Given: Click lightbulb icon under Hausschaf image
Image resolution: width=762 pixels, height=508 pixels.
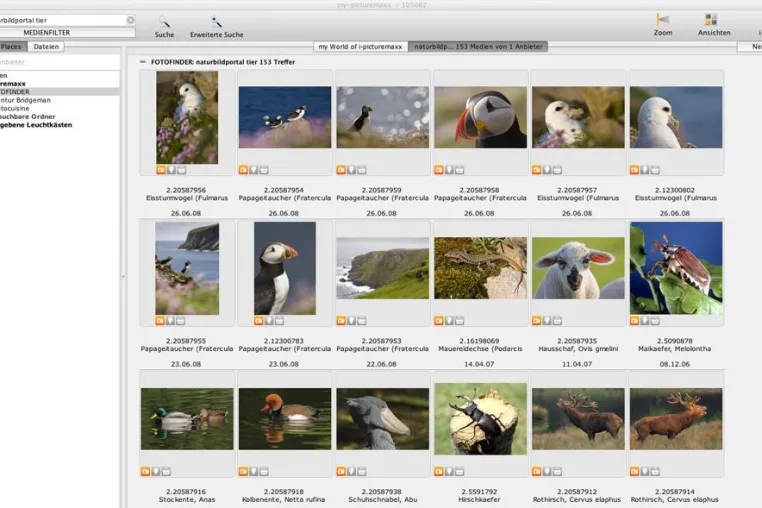Looking at the screenshot, I should click(547, 320).
